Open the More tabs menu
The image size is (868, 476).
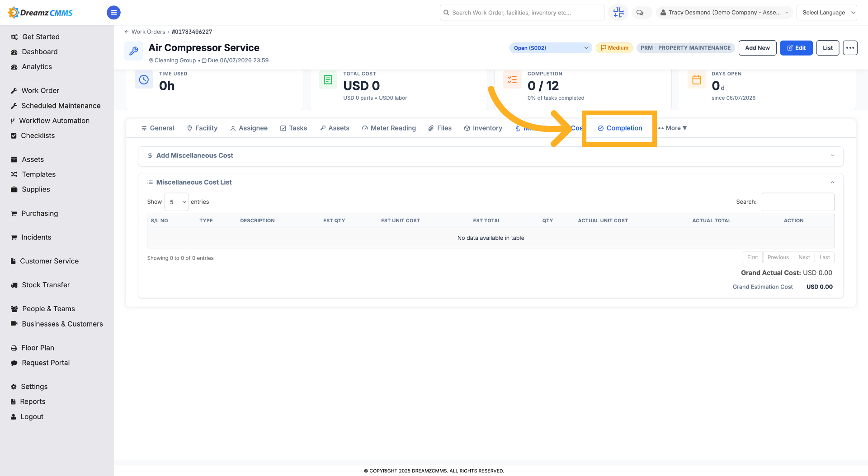click(x=673, y=128)
